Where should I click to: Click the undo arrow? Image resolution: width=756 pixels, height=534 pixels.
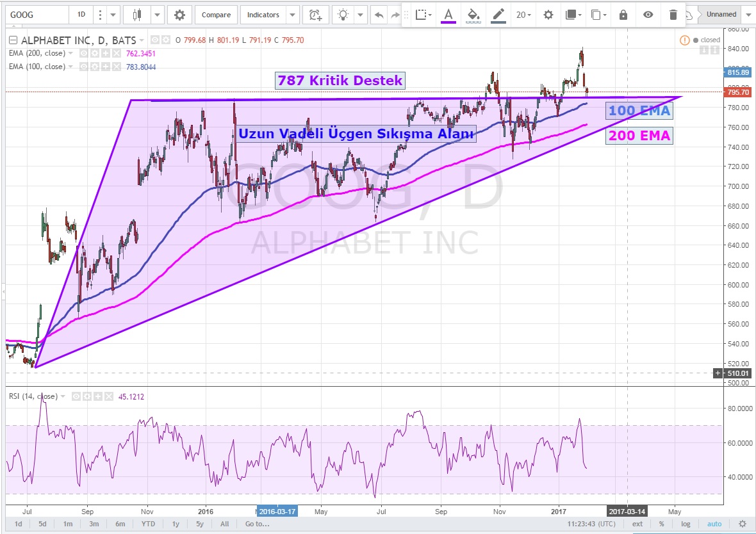click(379, 15)
